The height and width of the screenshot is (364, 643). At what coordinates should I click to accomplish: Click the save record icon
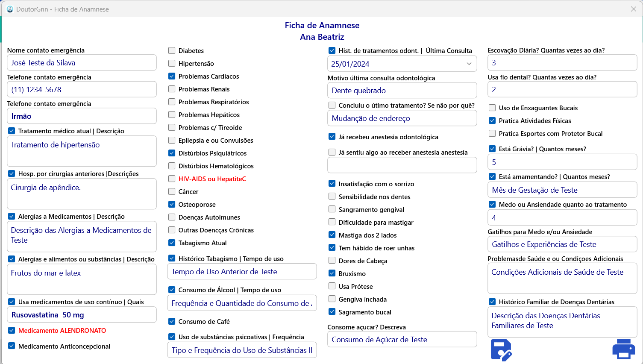coord(501,349)
